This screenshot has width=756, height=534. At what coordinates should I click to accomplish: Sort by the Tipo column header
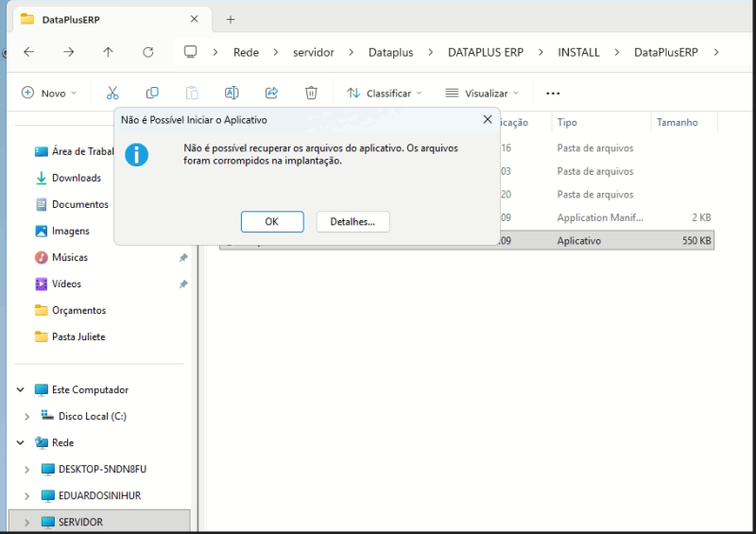[x=601, y=123]
